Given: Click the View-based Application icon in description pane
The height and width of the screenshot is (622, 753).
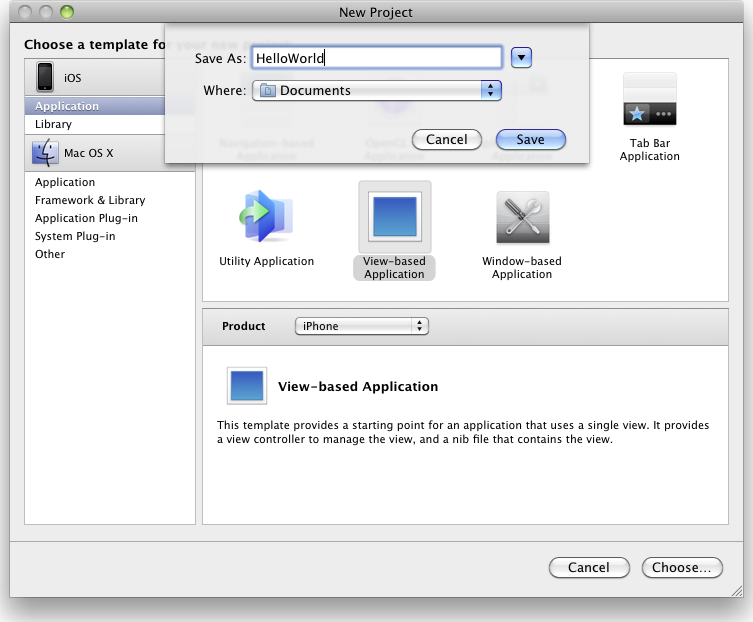Looking at the screenshot, I should (x=247, y=386).
